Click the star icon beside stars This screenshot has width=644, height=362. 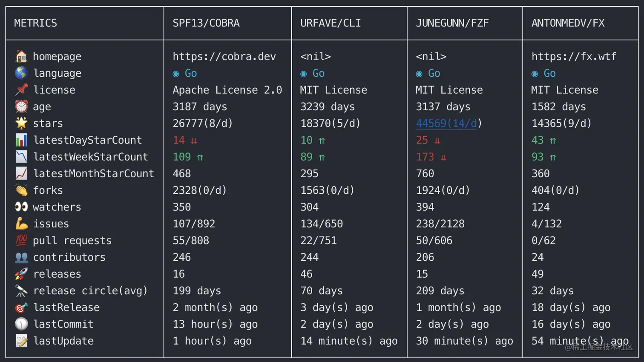pyautogui.click(x=21, y=123)
